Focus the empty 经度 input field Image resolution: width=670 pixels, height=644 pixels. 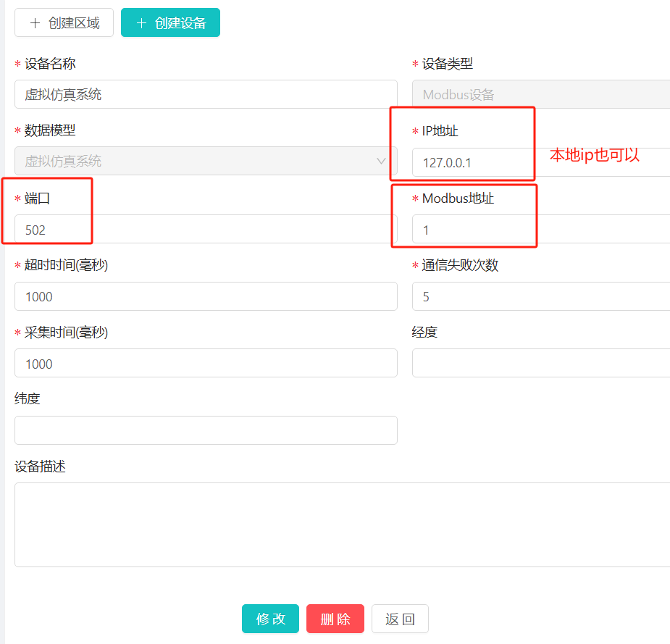tap(540, 363)
